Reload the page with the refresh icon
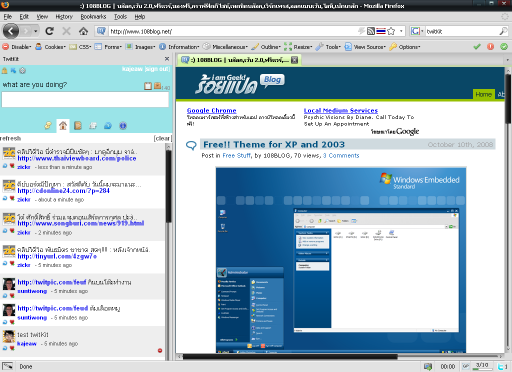The image size is (512, 372). pyautogui.click(x=50, y=31)
